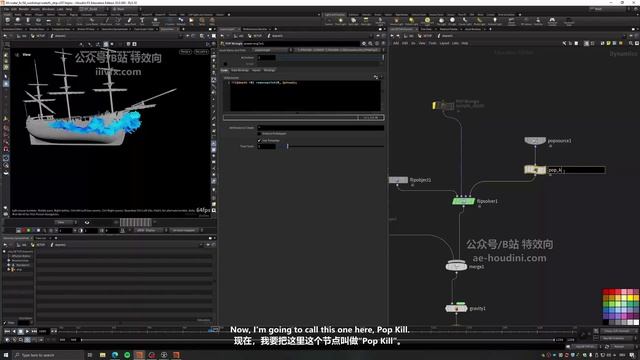Jump to the first frame
This screenshot has height=360, width=640.
click(x=7, y=331)
